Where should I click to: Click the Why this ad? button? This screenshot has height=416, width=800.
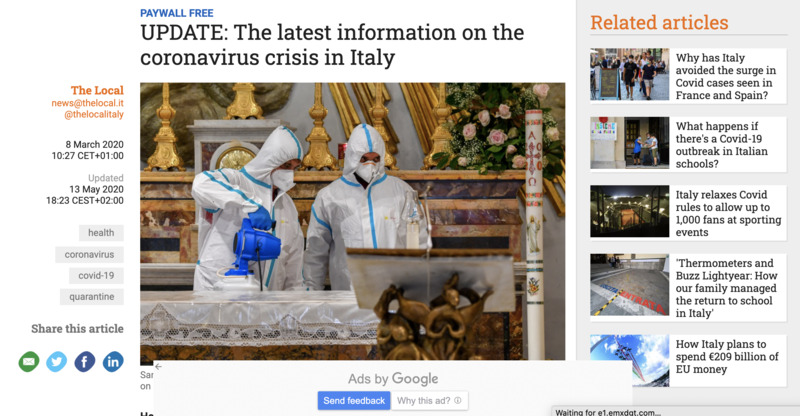tap(429, 401)
